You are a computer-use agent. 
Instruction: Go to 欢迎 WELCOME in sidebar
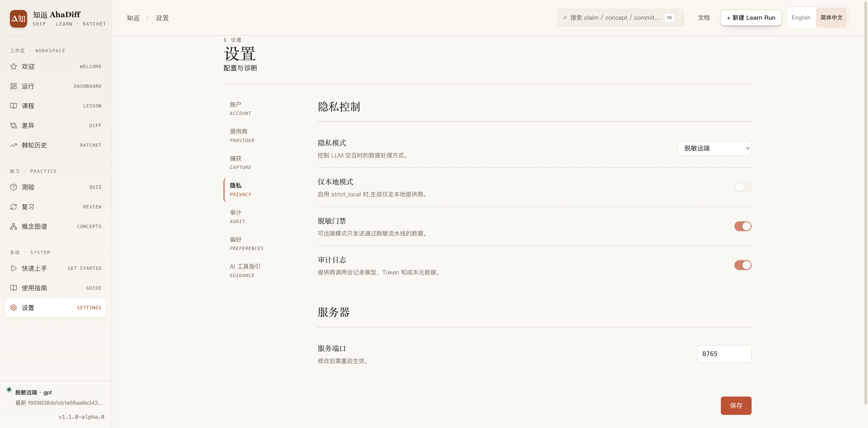pyautogui.click(x=56, y=67)
